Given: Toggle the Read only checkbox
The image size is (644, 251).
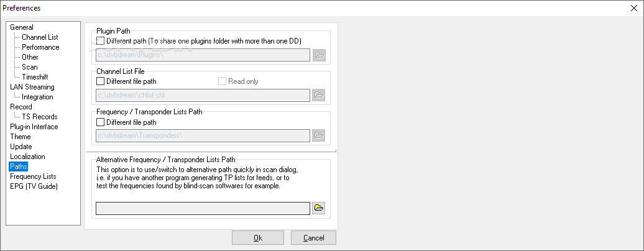Looking at the screenshot, I should pyautogui.click(x=222, y=81).
